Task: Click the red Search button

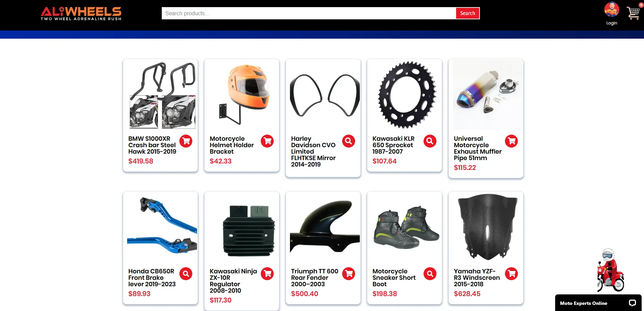Action: [x=468, y=13]
